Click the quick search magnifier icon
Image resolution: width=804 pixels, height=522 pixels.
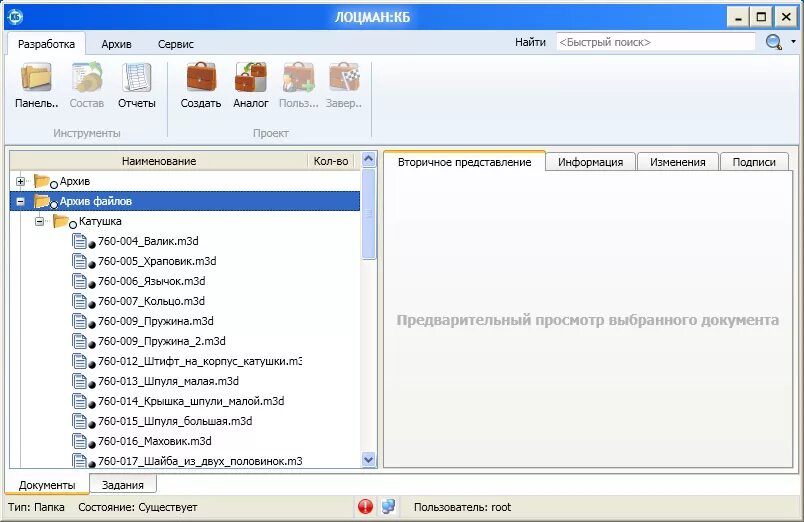coord(773,42)
